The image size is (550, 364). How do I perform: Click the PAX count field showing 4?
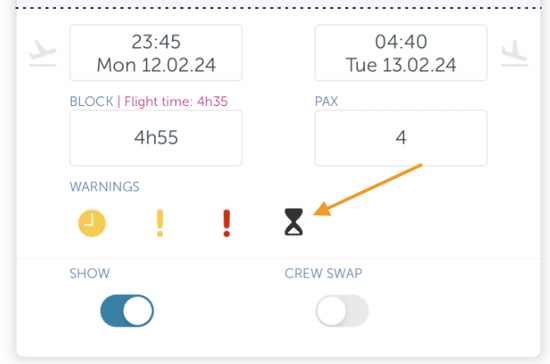(401, 138)
